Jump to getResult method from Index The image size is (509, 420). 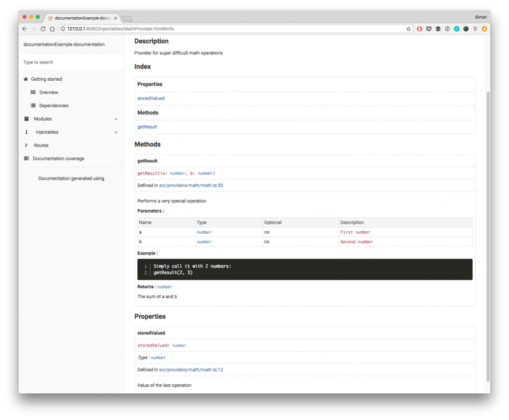pos(147,127)
